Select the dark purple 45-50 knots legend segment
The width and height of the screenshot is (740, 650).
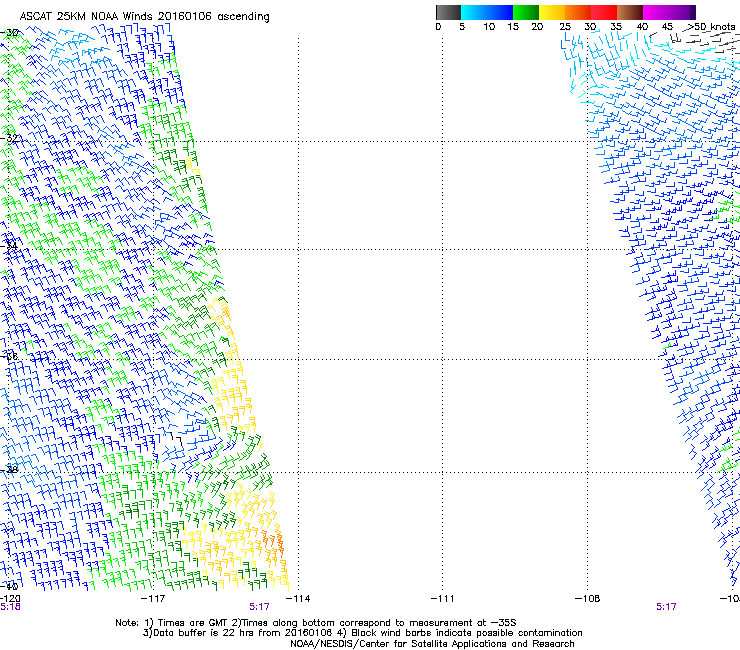coord(682,12)
